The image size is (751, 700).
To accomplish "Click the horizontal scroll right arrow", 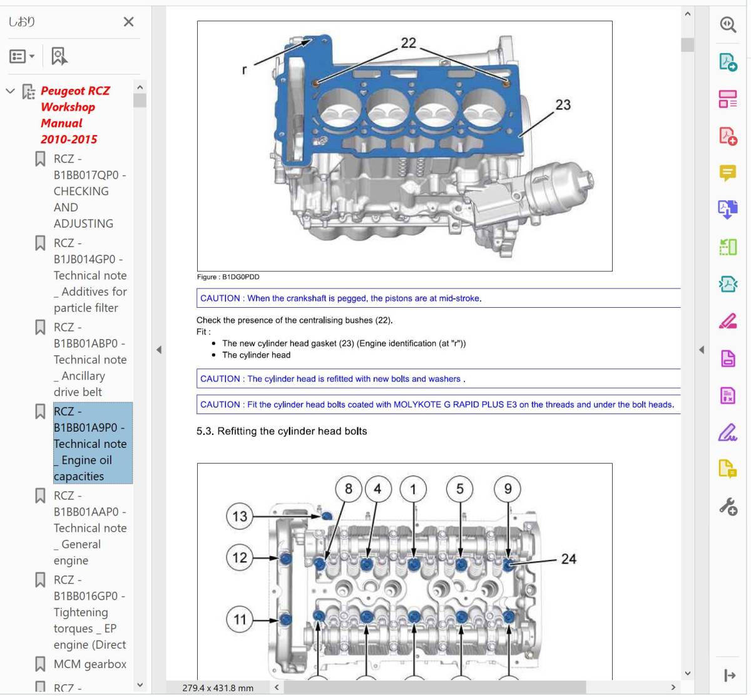I will 673,687.
